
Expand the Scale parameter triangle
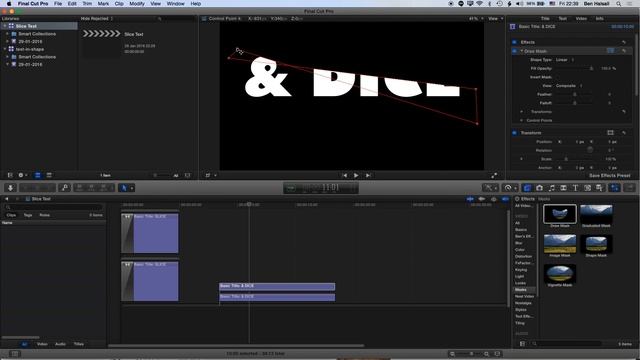[522, 159]
